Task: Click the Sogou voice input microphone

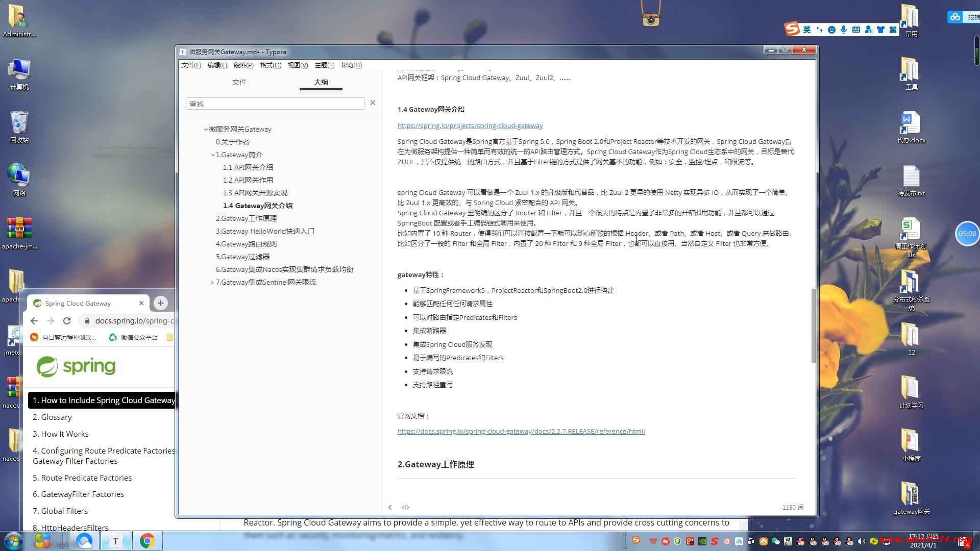Action: [x=844, y=30]
